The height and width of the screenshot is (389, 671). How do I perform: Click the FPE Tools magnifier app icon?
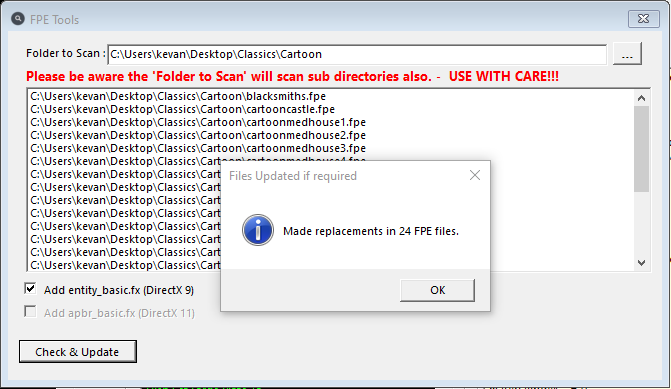(x=18, y=19)
